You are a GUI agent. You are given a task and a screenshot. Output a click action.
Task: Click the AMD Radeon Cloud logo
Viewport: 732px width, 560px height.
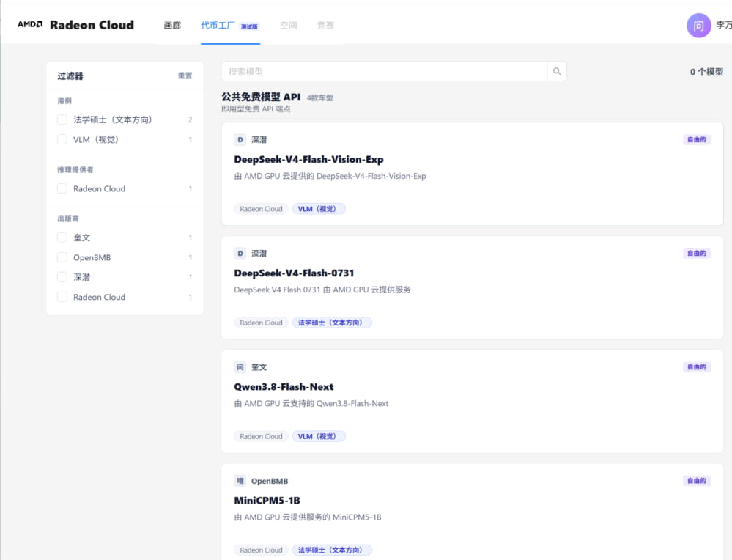[75, 25]
